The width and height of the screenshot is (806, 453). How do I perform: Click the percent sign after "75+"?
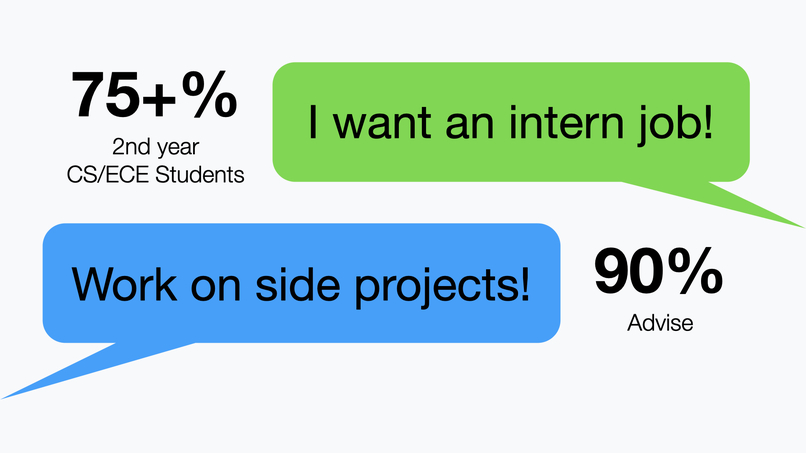209,95
